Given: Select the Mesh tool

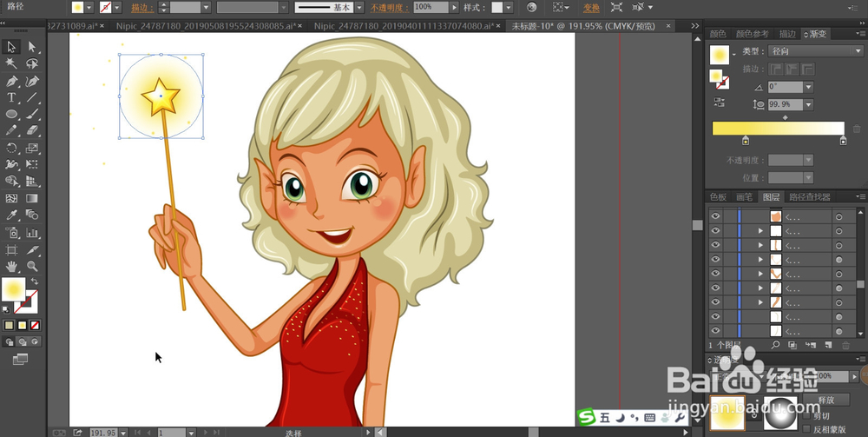Looking at the screenshot, I should (x=11, y=198).
